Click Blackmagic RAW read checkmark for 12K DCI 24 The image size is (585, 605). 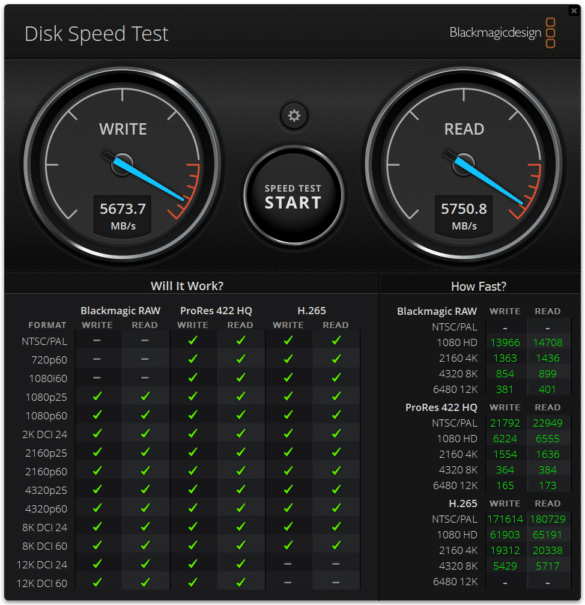coord(145,564)
